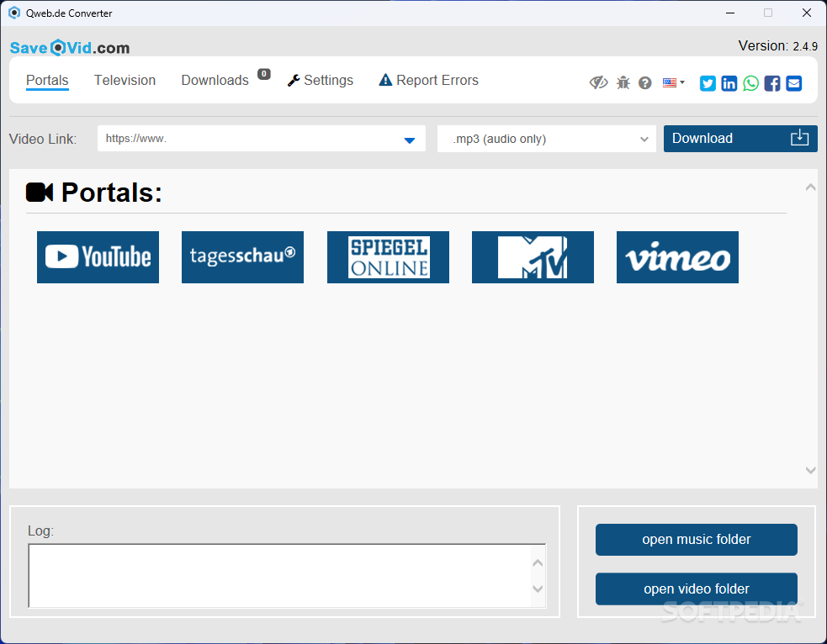Open the Spiegel Online portal tile
This screenshot has height=644, width=827.
[x=388, y=257]
